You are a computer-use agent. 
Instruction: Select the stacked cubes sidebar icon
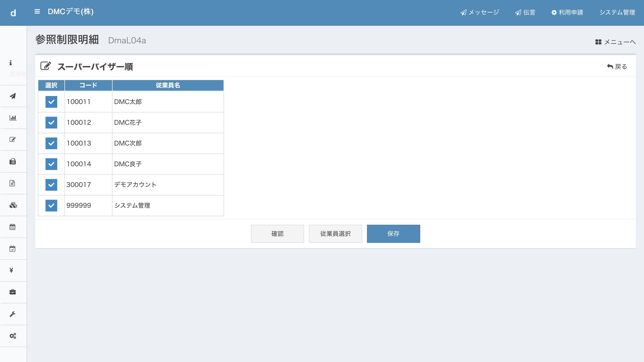[13, 205]
